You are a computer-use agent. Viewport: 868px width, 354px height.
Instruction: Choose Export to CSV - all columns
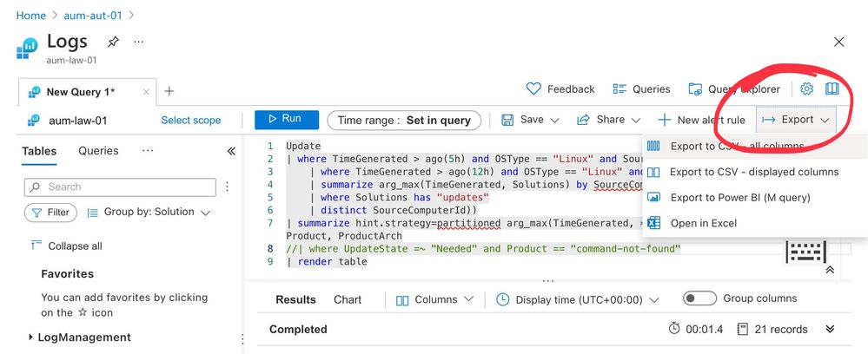click(x=755, y=147)
